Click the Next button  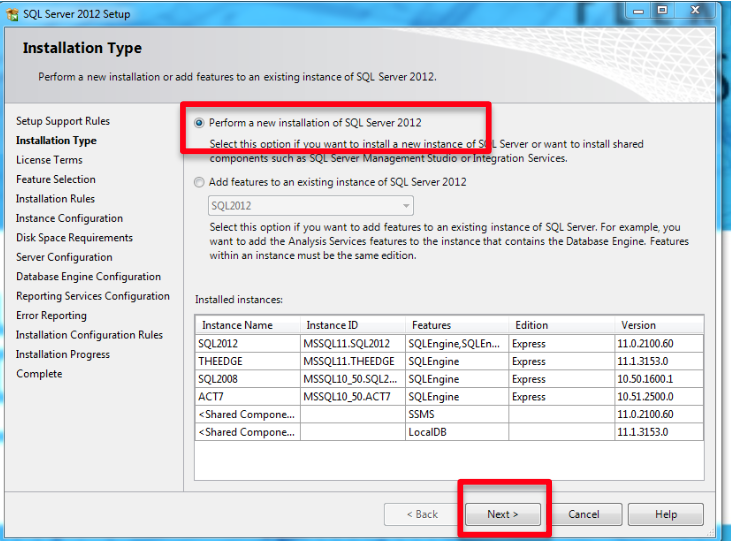click(x=502, y=514)
